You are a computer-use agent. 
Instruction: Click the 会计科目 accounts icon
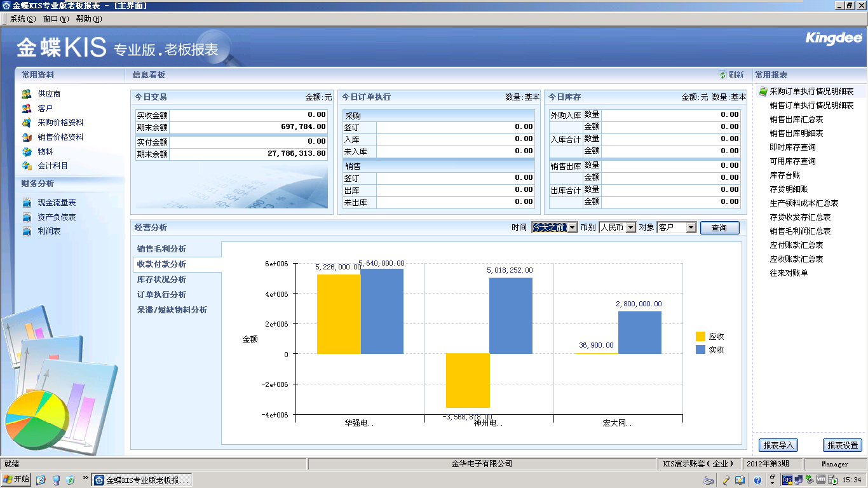coord(27,166)
